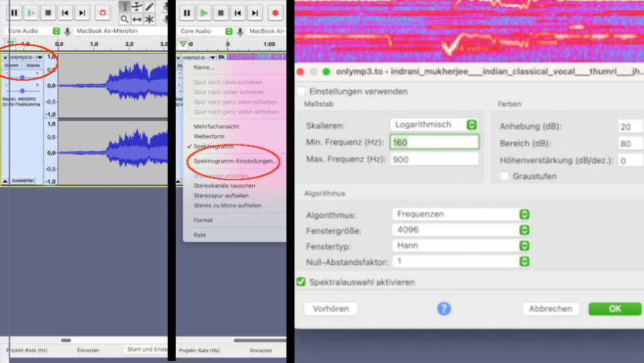Click the Max. Frequenz (Hz) input field

tap(434, 159)
